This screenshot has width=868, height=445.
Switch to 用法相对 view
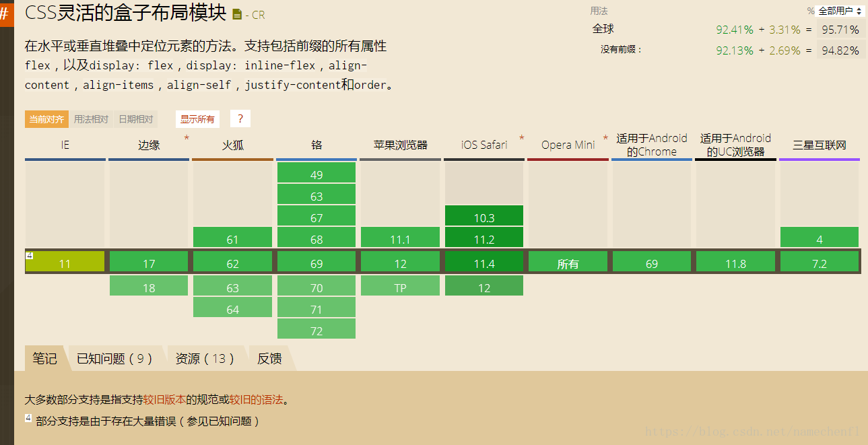coord(91,119)
